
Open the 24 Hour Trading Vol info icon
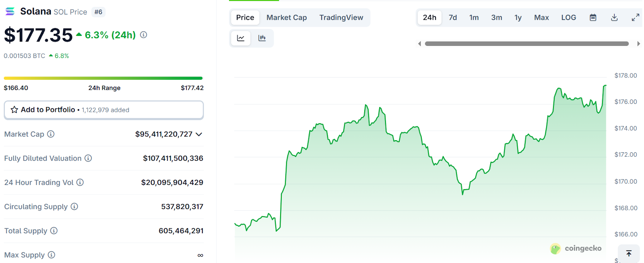80,182
